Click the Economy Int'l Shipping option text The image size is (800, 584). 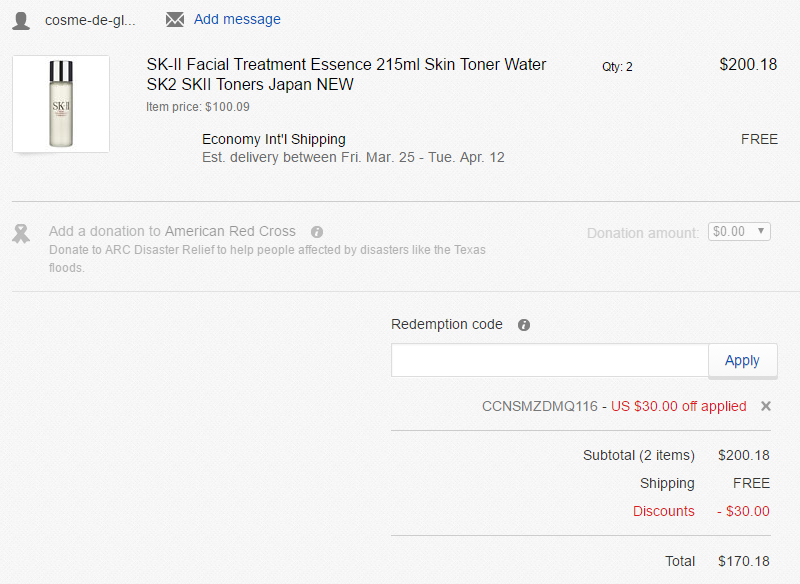[x=274, y=139]
